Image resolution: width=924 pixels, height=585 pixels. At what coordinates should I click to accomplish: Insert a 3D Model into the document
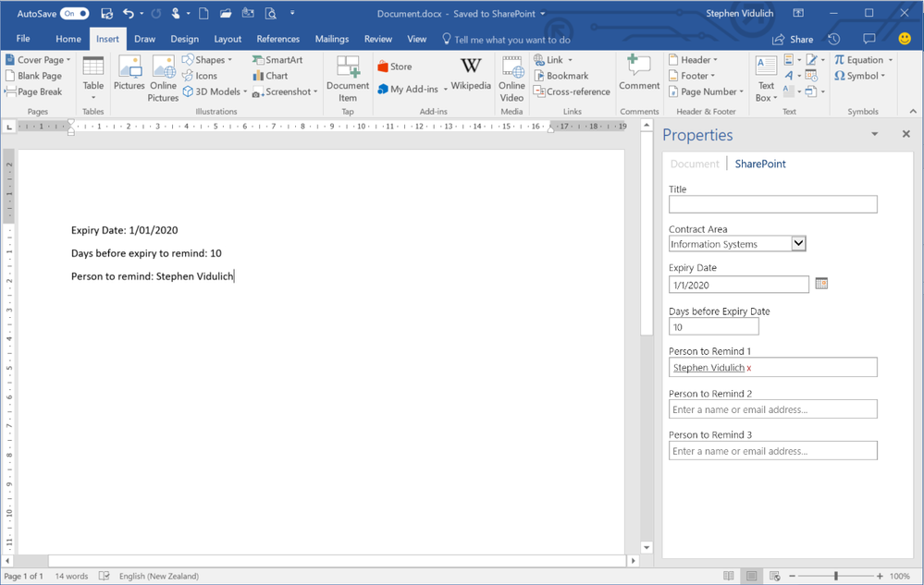215,91
